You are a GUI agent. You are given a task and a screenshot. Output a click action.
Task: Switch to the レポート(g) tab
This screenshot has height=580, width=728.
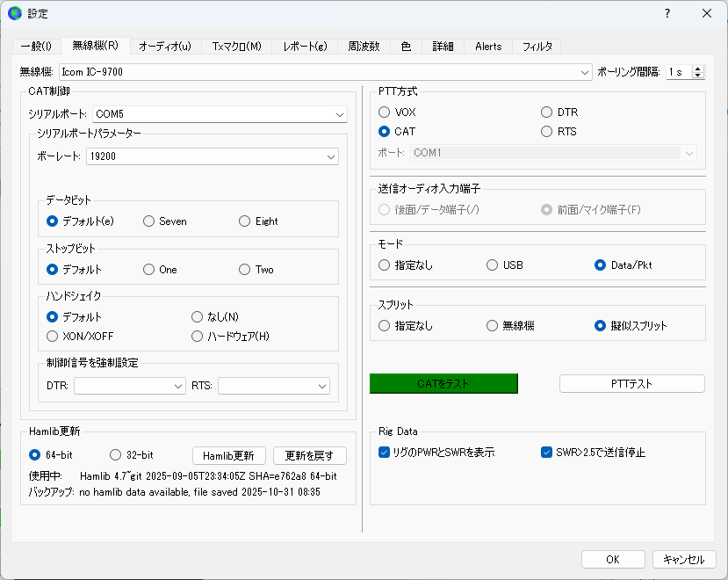click(305, 47)
